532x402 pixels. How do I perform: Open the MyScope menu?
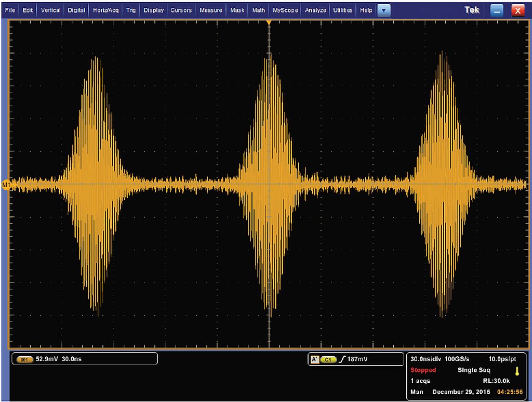[286, 10]
